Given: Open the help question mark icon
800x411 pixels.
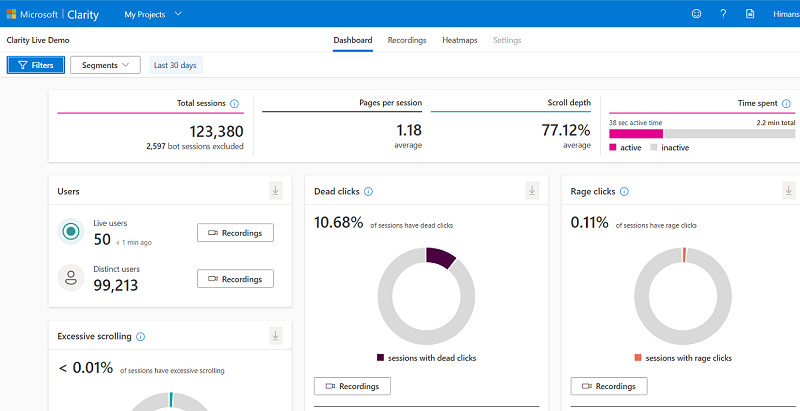Looking at the screenshot, I should tap(723, 14).
